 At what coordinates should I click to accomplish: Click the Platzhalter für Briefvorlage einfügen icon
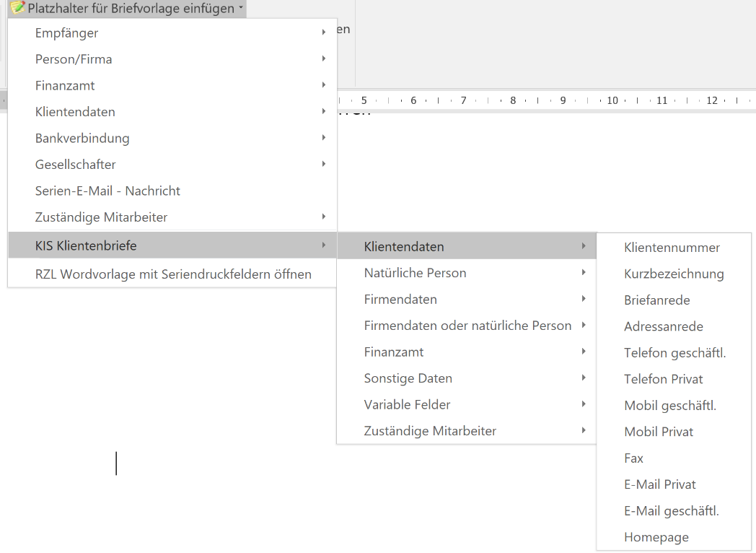pos(17,8)
